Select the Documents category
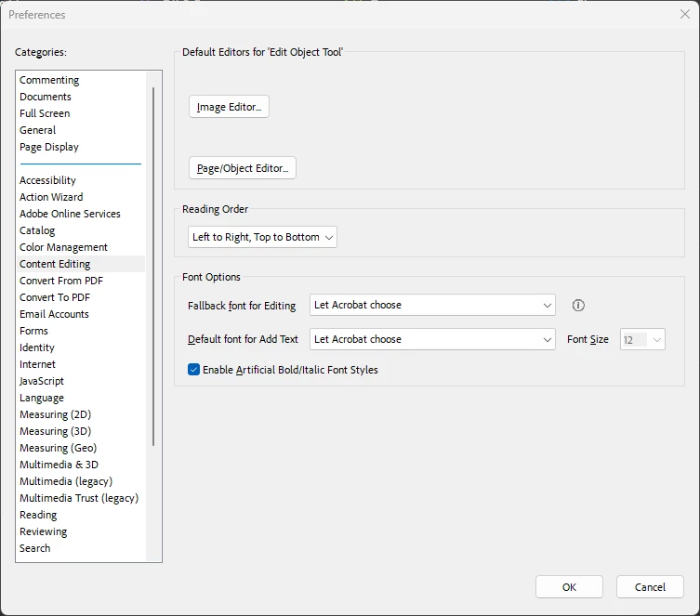 pos(81,97)
